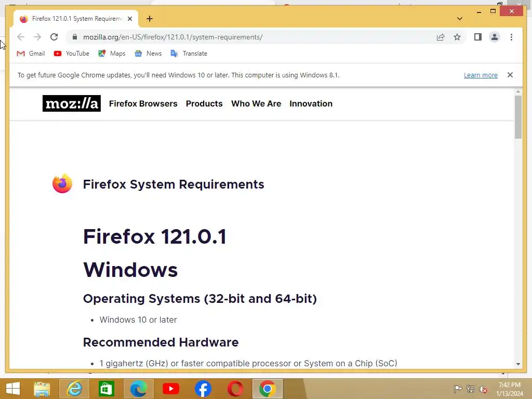Screen dimensions: 532x399
Task: Open the News bookmark
Action: (148, 54)
